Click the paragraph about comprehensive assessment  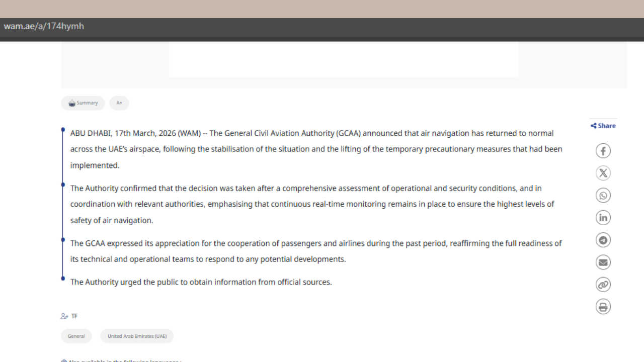click(x=312, y=204)
